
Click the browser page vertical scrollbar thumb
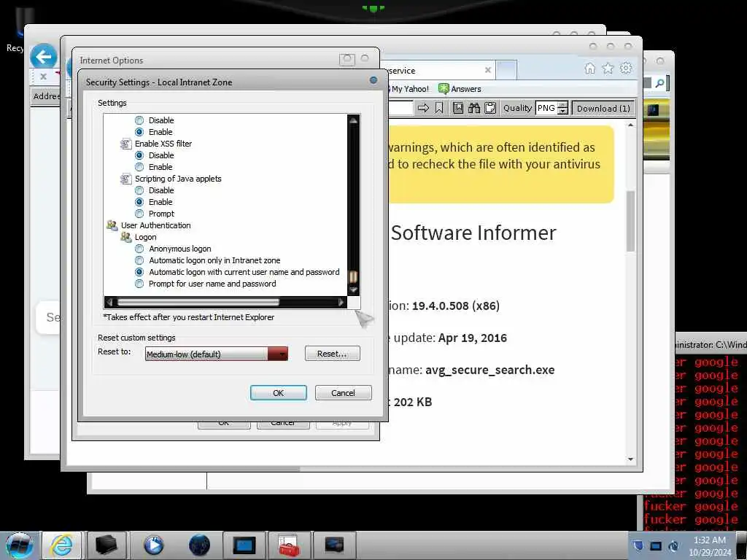tap(631, 221)
